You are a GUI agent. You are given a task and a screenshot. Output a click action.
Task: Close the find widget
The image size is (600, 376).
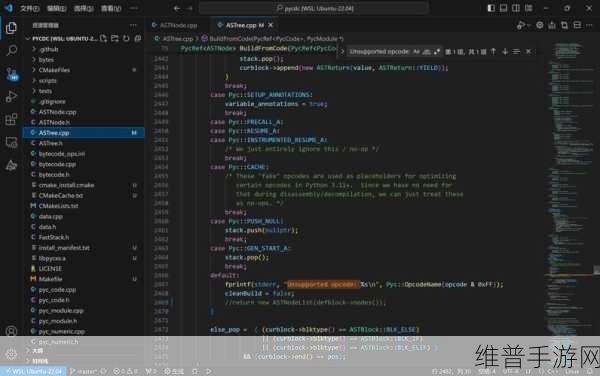click(528, 51)
